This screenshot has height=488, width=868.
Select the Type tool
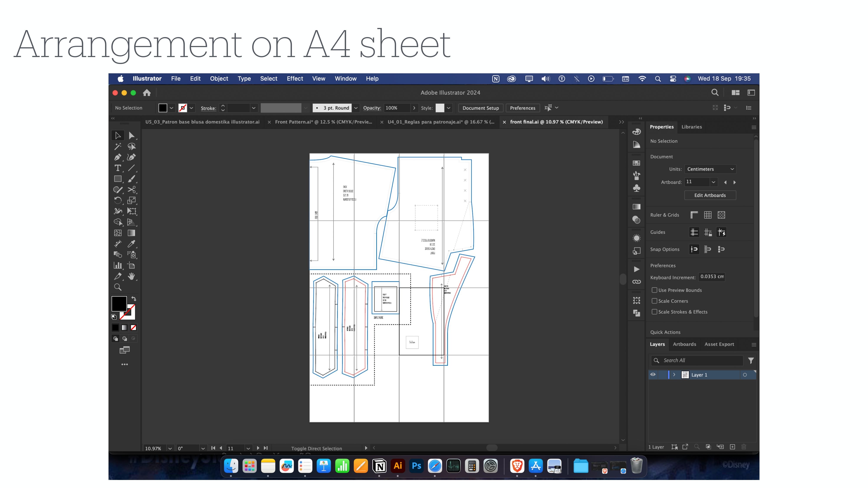118,168
